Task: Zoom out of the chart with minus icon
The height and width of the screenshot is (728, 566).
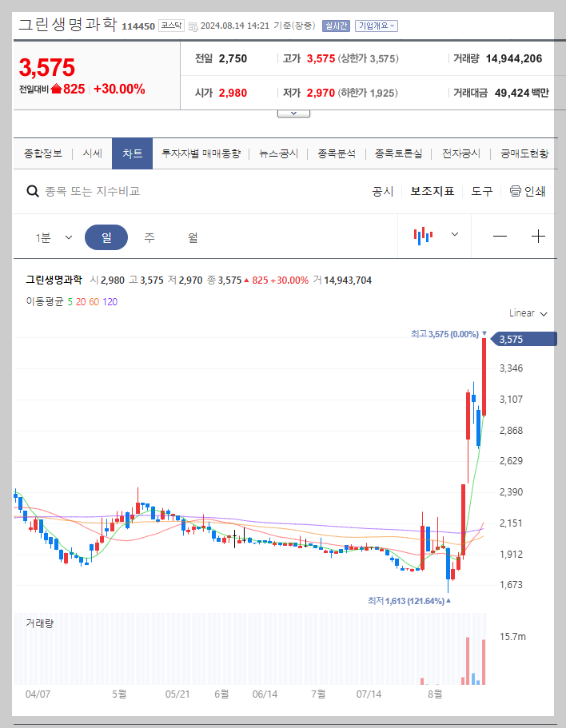Action: point(501,237)
